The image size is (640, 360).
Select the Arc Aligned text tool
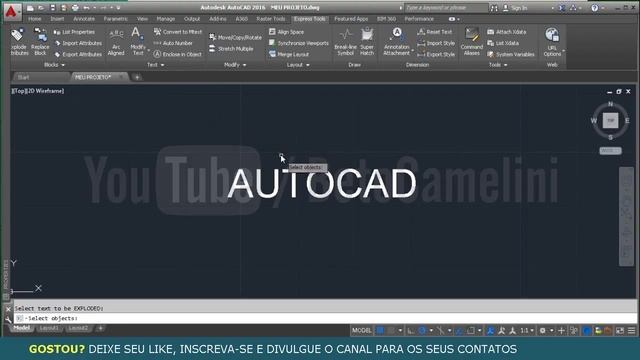pyautogui.click(x=116, y=42)
